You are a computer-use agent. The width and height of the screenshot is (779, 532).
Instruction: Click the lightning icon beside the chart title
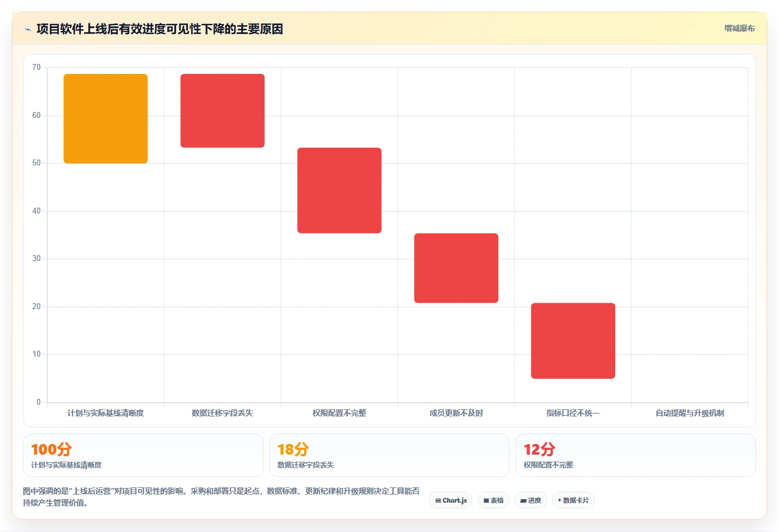28,29
